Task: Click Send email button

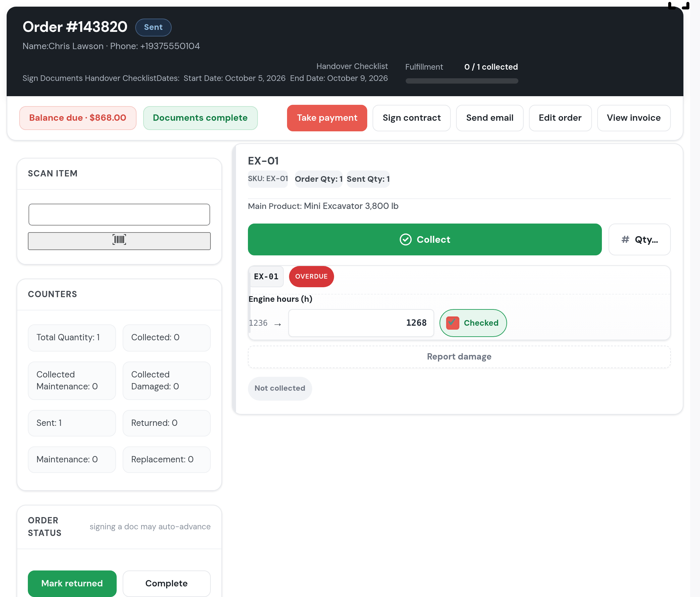Action: [490, 118]
